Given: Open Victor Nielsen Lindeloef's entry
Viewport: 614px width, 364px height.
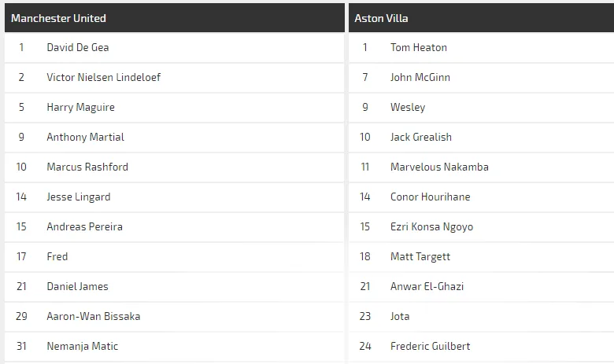Looking at the screenshot, I should point(104,77).
